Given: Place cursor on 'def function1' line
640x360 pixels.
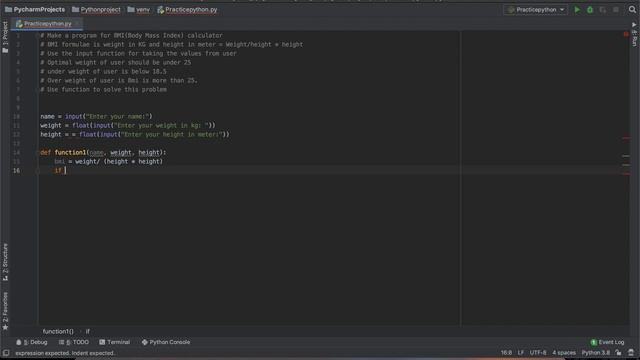Looking at the screenshot, I should click(103, 153).
